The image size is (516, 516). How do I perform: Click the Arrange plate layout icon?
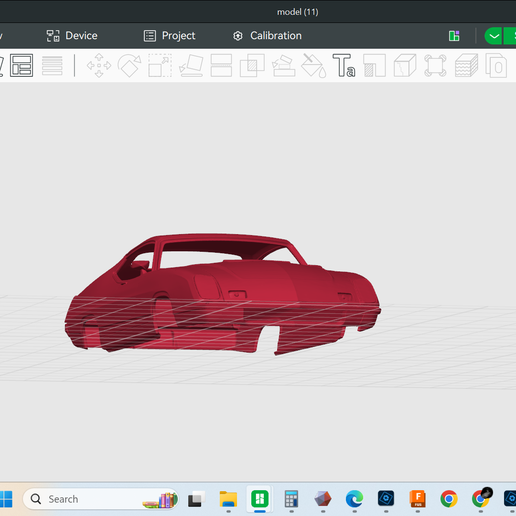click(21, 65)
